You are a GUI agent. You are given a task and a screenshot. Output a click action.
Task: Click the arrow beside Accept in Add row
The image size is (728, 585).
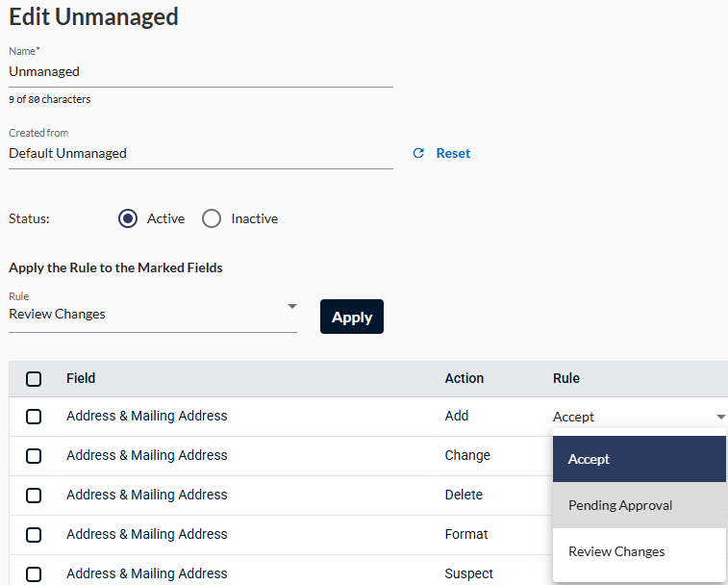pos(720,417)
